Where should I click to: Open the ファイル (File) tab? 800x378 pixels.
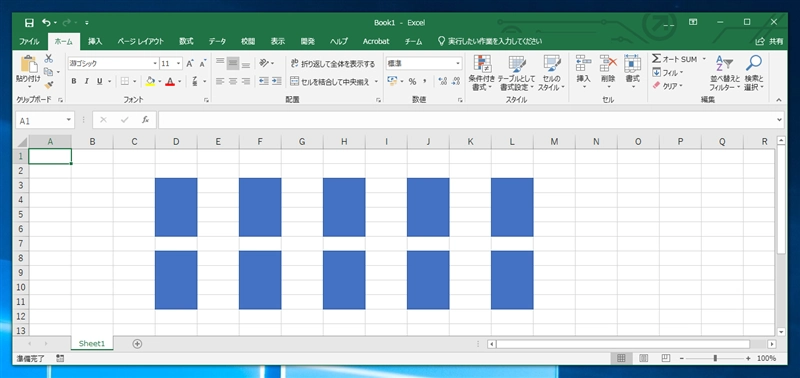(30, 41)
